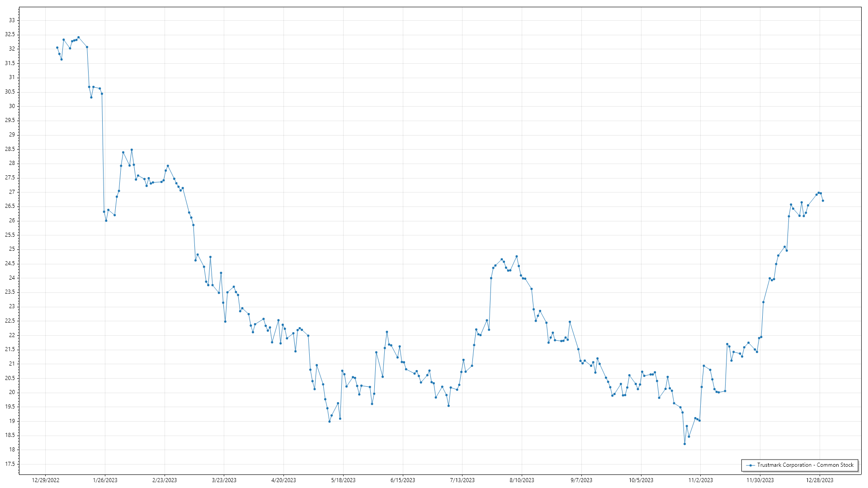Select the 10/5/2023 date tick label
The image size is (868, 488).
click(641, 480)
